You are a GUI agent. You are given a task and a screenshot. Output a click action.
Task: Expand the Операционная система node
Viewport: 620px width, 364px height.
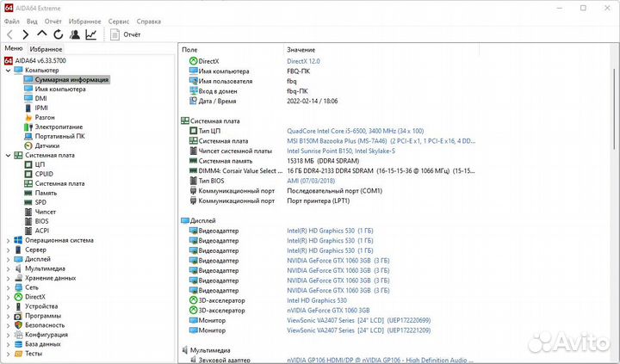(8, 240)
